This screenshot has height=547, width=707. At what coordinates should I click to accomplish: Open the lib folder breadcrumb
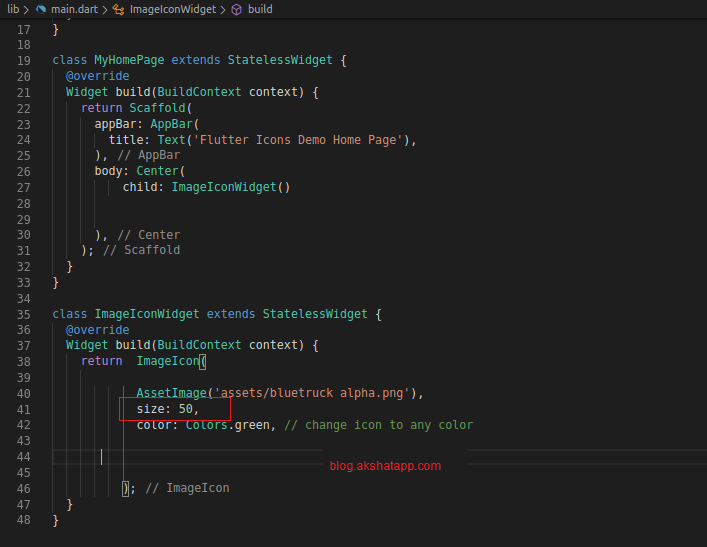[13, 9]
